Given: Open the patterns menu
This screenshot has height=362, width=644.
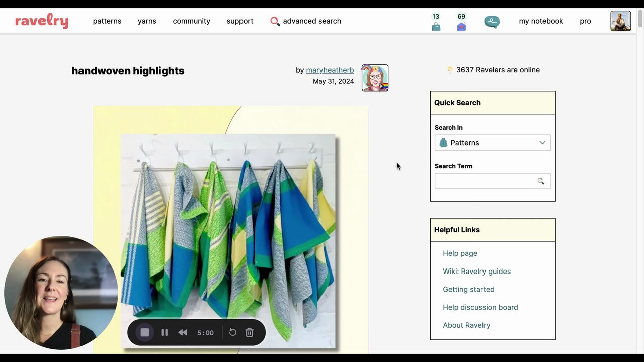Looking at the screenshot, I should 107,21.
